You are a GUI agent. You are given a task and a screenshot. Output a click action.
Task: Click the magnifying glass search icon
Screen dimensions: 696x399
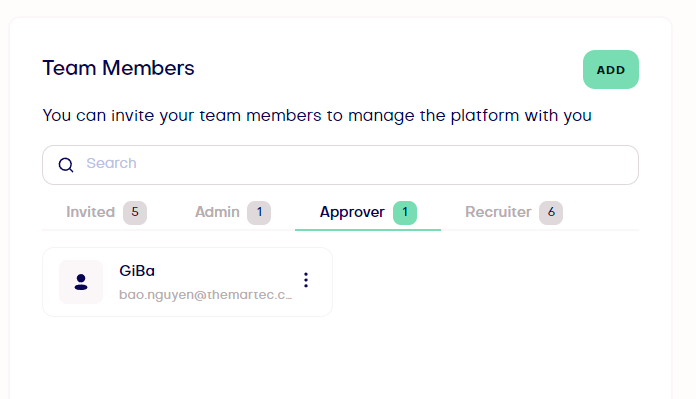pos(66,165)
